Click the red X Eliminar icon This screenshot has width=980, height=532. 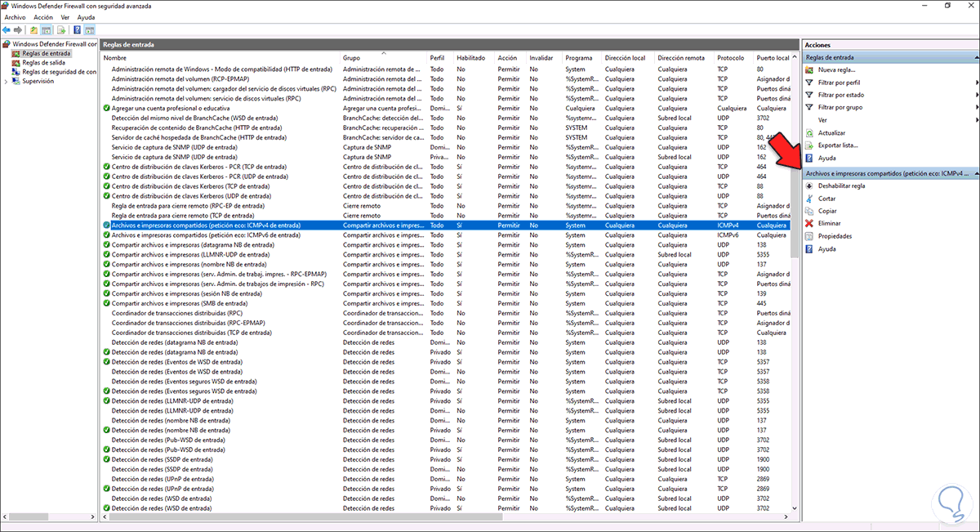809,223
